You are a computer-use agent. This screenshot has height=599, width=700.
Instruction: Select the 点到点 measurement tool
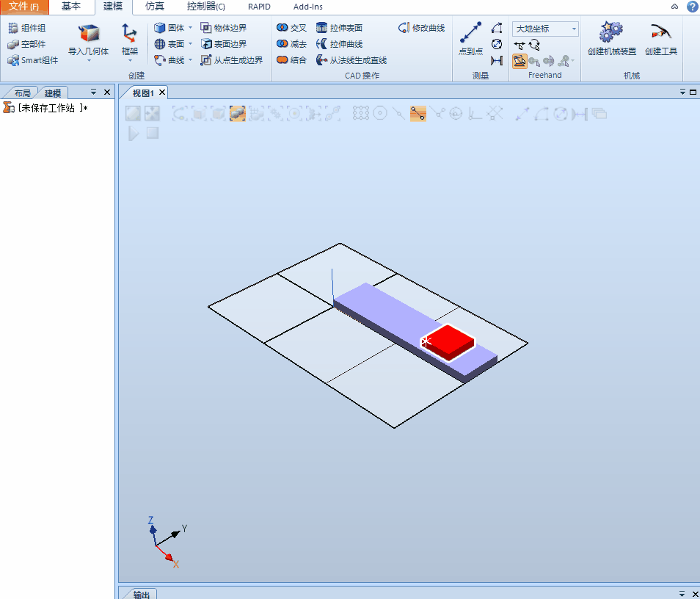point(470,35)
